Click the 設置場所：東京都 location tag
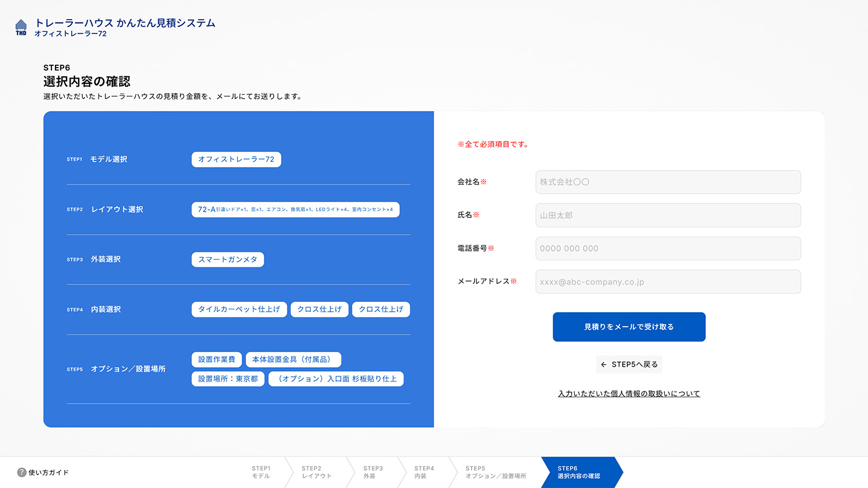868x488 pixels. pos(228,379)
